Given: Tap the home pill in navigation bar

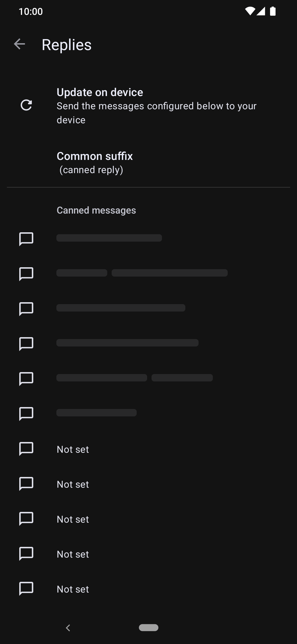Looking at the screenshot, I should (x=148, y=627).
